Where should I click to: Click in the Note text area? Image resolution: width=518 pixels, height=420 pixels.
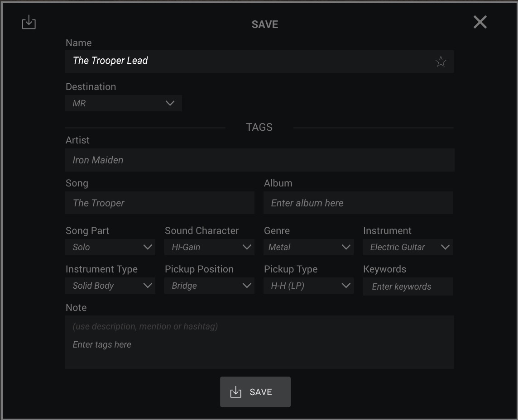(259, 342)
